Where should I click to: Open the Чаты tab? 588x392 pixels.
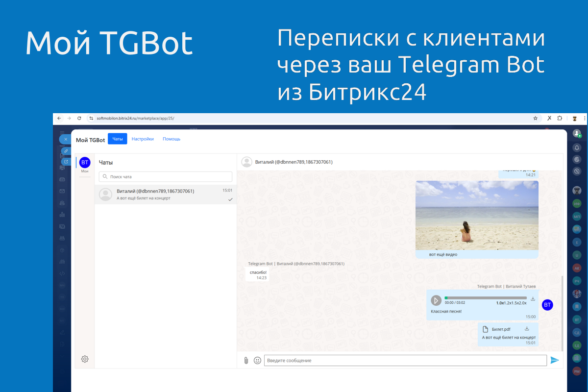pyautogui.click(x=117, y=139)
